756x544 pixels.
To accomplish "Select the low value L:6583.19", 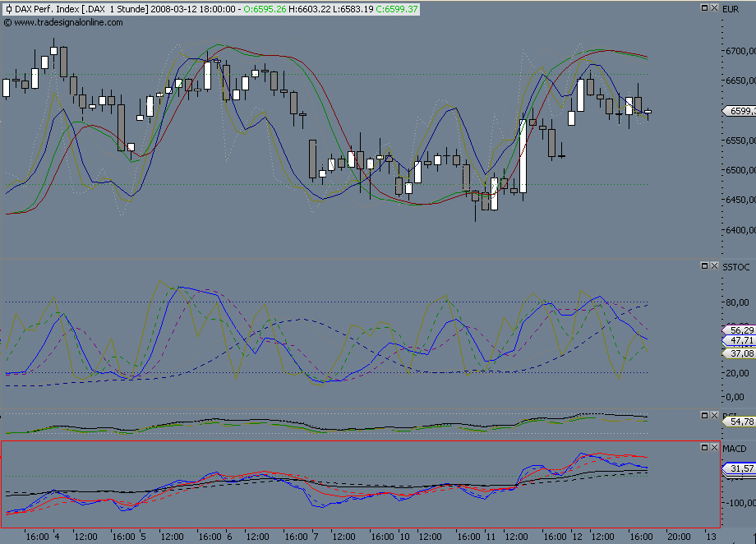I will click(353, 9).
